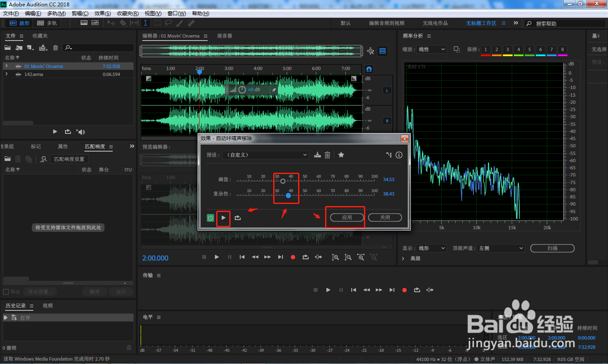Click the Files panel search field
608x364 pixels.
(x=98, y=48)
